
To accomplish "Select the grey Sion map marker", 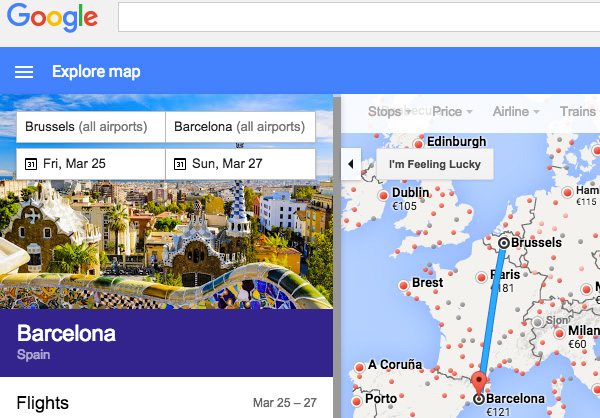I will click(538, 322).
